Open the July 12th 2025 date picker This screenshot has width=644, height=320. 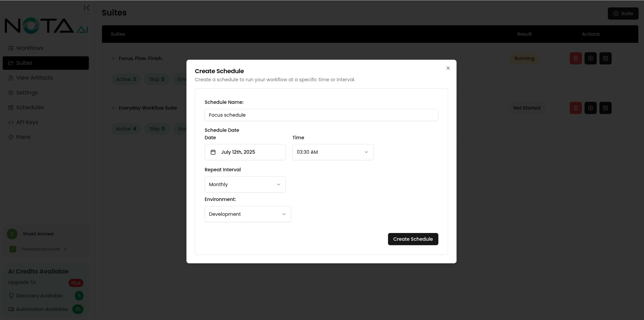245,152
